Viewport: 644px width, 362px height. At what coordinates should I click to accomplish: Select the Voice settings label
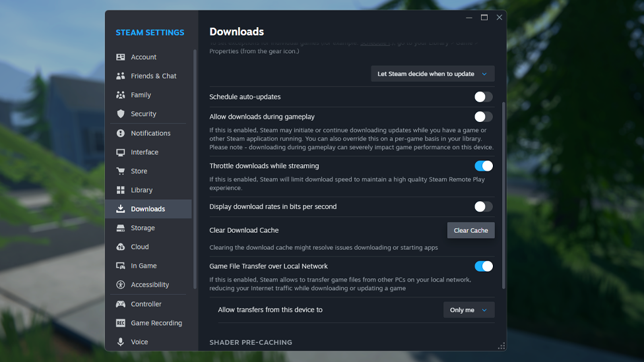139,342
